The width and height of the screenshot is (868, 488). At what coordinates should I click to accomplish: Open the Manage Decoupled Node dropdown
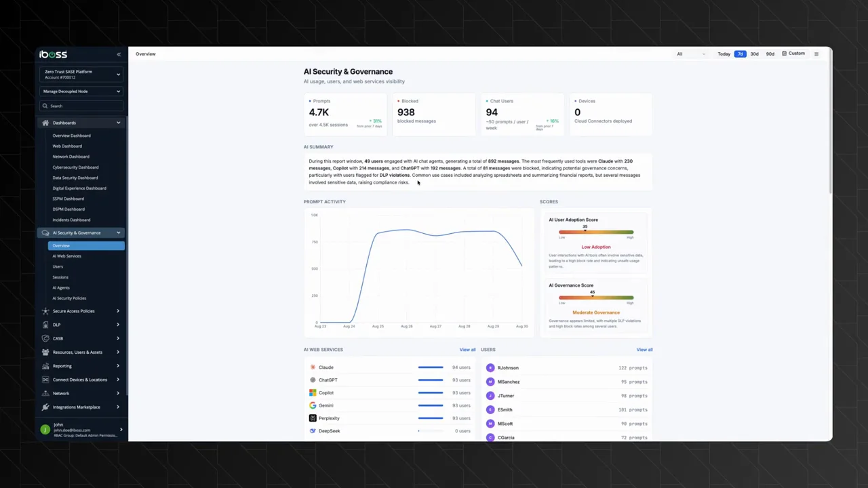click(x=81, y=91)
